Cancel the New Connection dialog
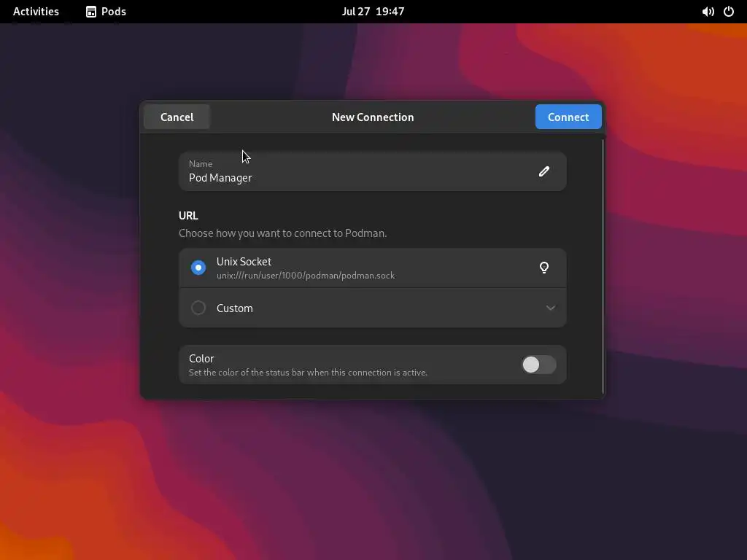Screen dimensions: 747x560 tap(177, 117)
